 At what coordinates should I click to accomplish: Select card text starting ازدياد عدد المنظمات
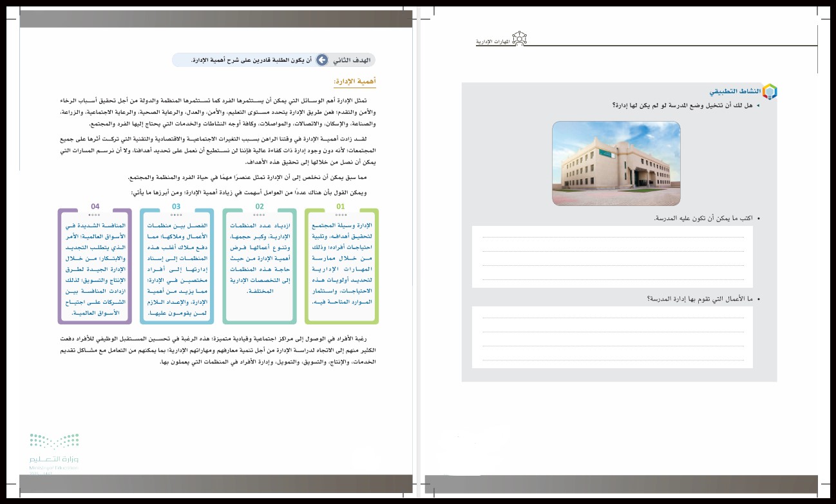(x=259, y=259)
